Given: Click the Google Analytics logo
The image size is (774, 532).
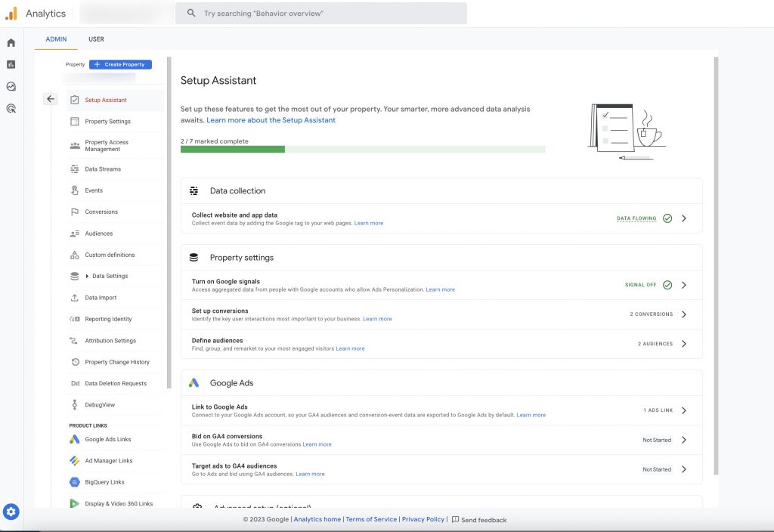Looking at the screenshot, I should pyautogui.click(x=11, y=14).
